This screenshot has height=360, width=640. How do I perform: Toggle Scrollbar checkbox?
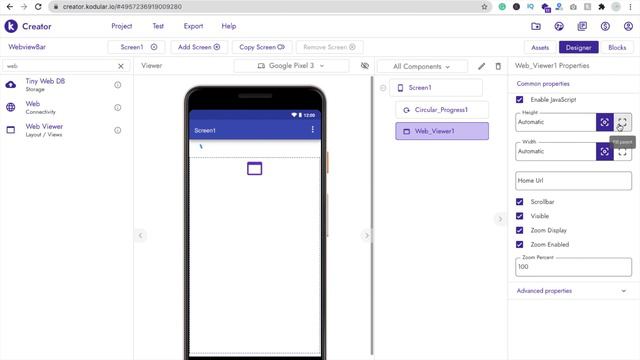520,202
